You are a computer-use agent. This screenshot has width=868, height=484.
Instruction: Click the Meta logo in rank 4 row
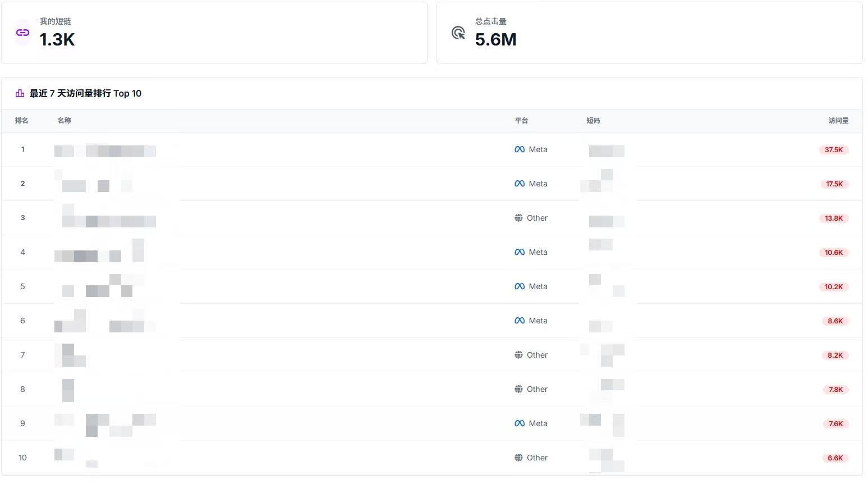[520, 252]
